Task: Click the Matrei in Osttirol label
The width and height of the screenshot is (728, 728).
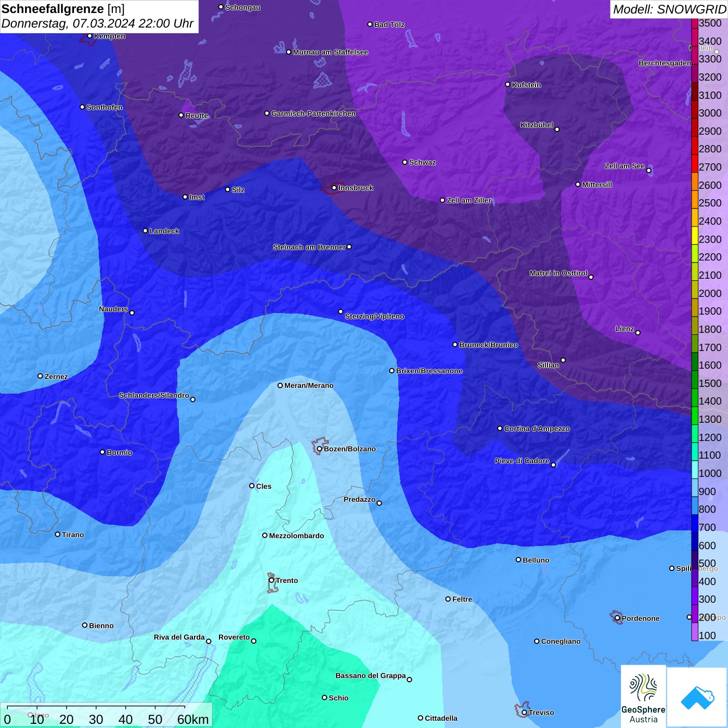Action: [x=558, y=273]
